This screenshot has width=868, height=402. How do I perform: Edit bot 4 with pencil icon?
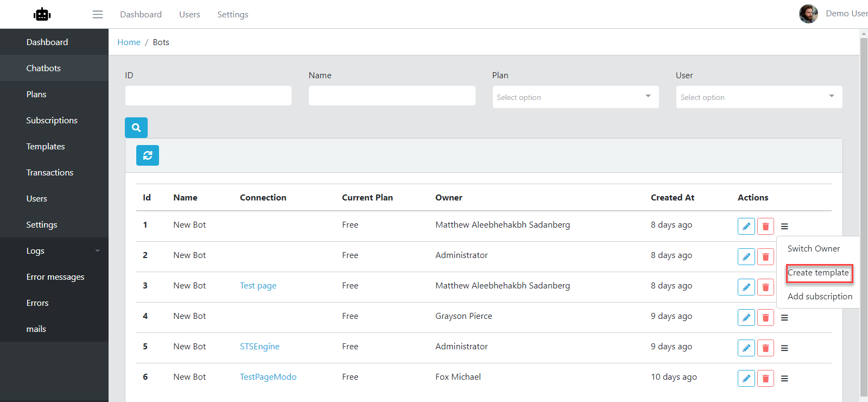(746, 317)
